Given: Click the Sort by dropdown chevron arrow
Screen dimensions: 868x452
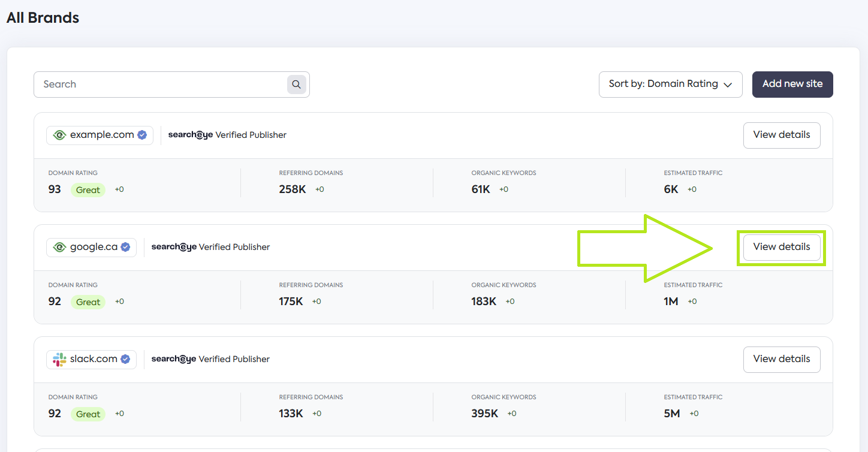Looking at the screenshot, I should [x=728, y=85].
